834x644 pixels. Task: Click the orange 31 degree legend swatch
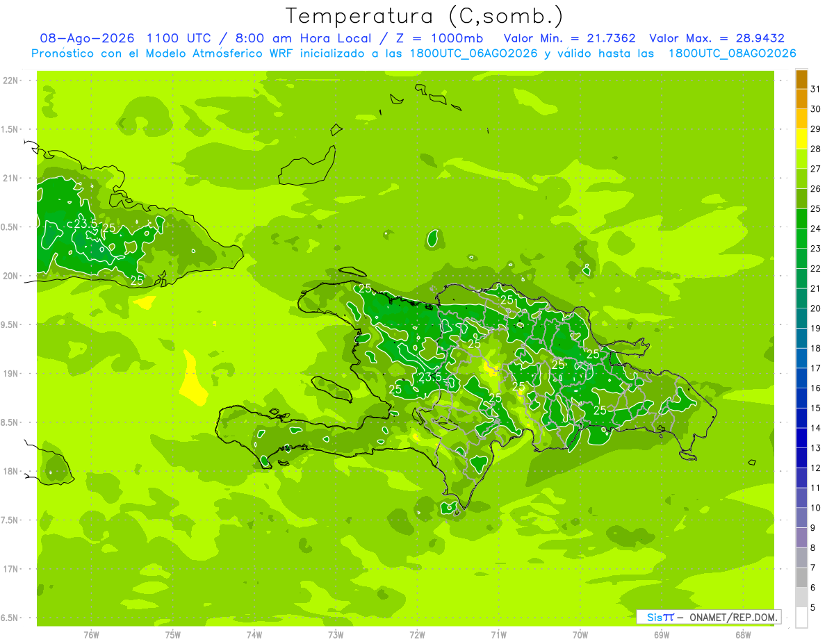[x=801, y=80]
